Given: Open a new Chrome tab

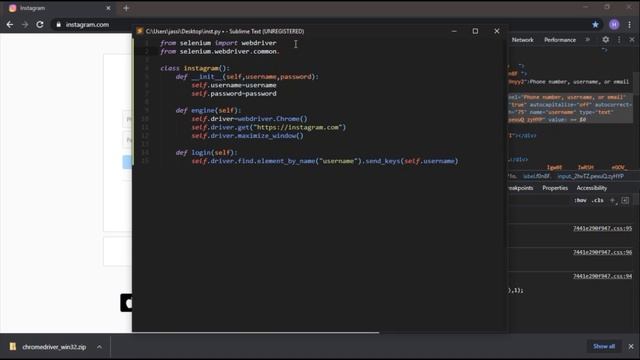Looking at the screenshot, I should tap(126, 8).
